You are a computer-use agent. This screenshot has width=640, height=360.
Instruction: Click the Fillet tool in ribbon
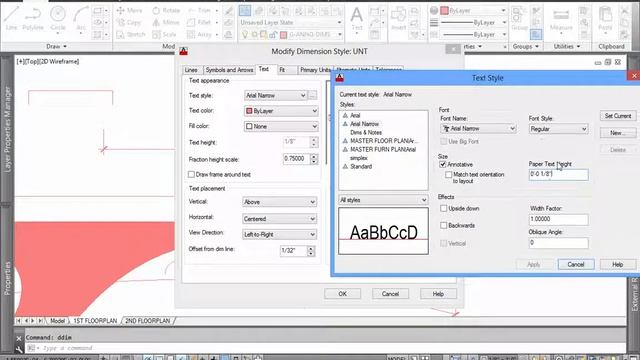(x=199, y=22)
